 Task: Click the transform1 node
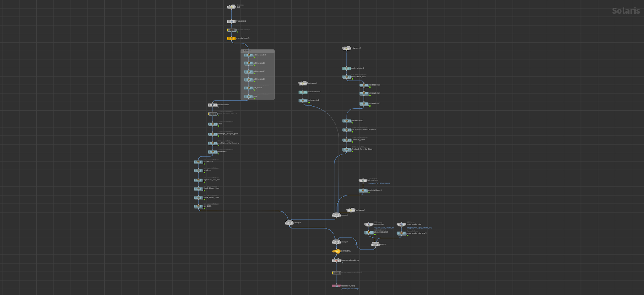231,22
